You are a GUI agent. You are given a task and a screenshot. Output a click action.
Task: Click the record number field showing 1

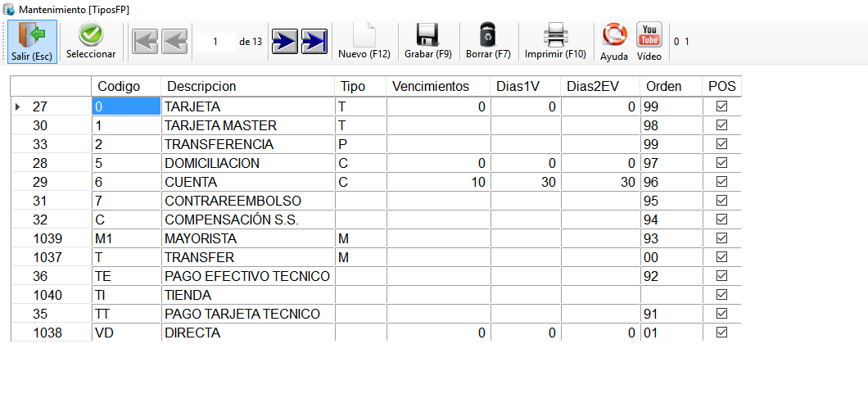tap(215, 42)
